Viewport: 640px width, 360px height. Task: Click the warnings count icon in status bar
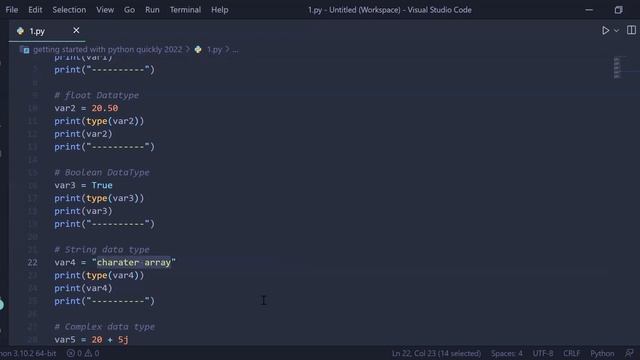pos(88,353)
